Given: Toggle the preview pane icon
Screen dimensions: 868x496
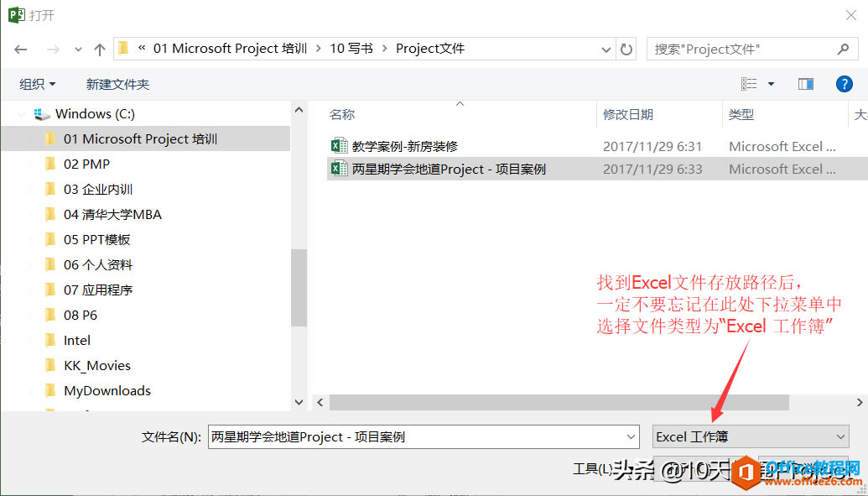Looking at the screenshot, I should click(805, 83).
